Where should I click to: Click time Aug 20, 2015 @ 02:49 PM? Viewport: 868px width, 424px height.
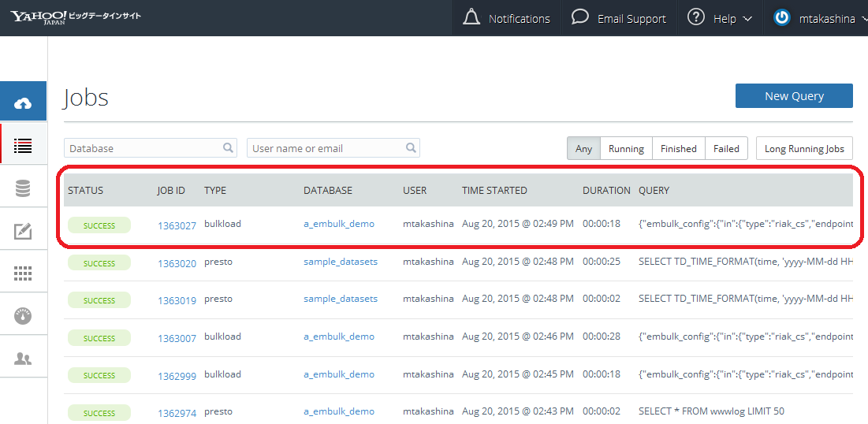point(518,224)
